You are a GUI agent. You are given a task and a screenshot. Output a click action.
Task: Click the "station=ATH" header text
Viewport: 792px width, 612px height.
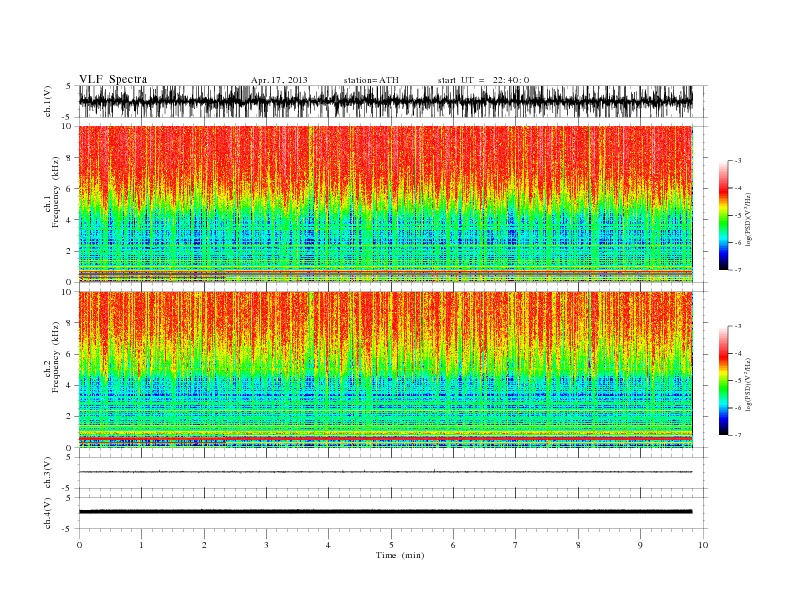click(x=371, y=80)
